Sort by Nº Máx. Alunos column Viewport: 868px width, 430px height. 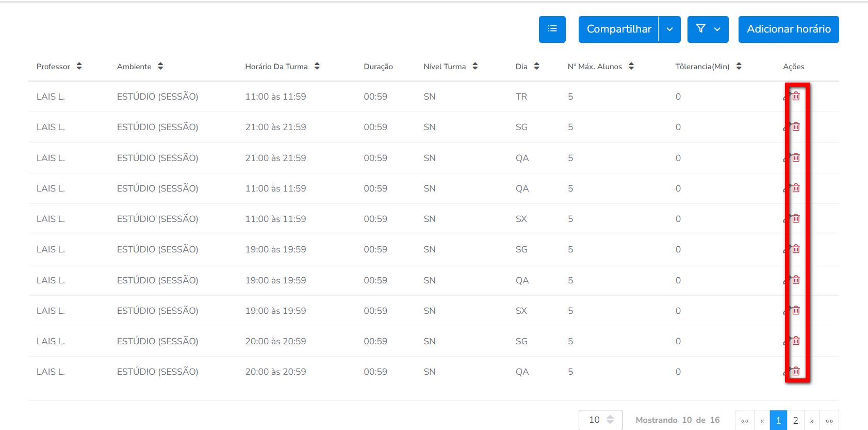tap(631, 66)
